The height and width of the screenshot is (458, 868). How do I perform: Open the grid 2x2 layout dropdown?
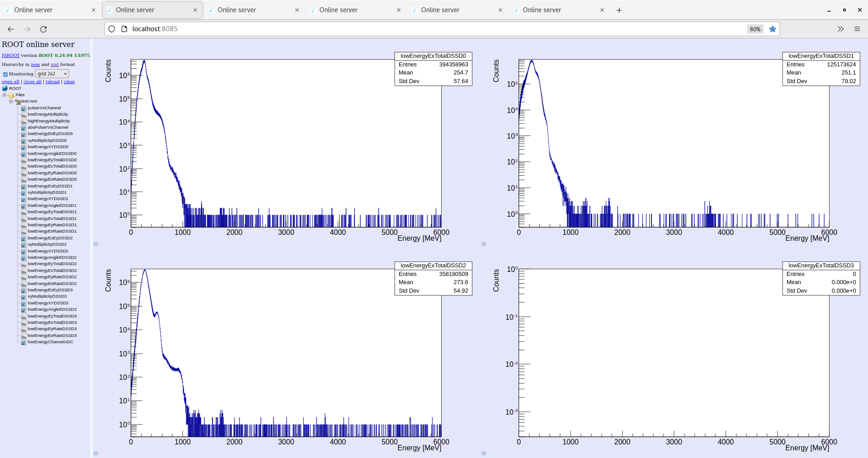pyautogui.click(x=52, y=74)
